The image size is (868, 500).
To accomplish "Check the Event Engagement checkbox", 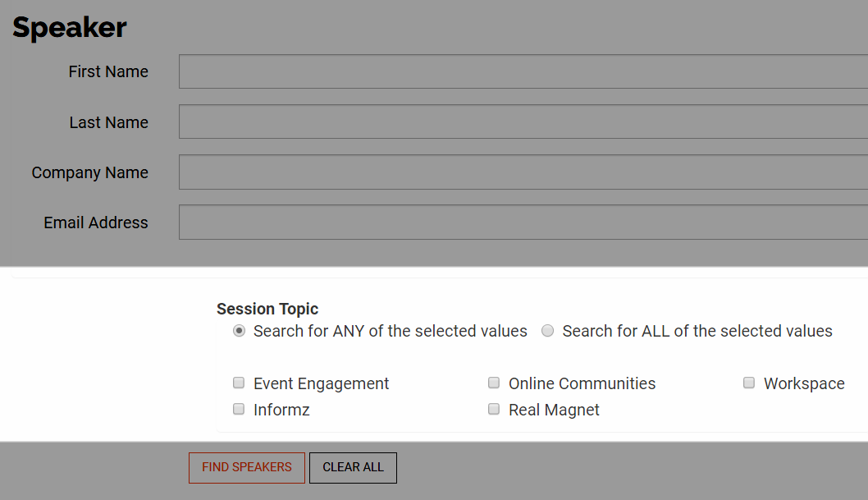I will (239, 383).
